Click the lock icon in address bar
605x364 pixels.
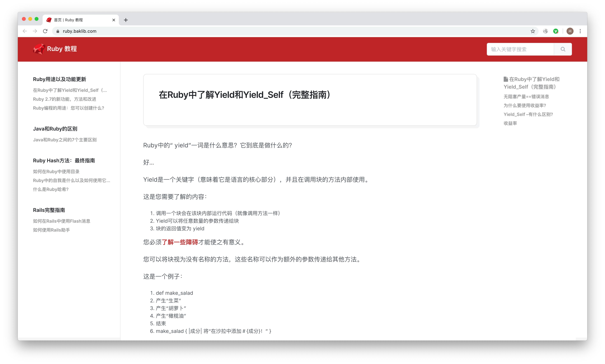pos(58,31)
